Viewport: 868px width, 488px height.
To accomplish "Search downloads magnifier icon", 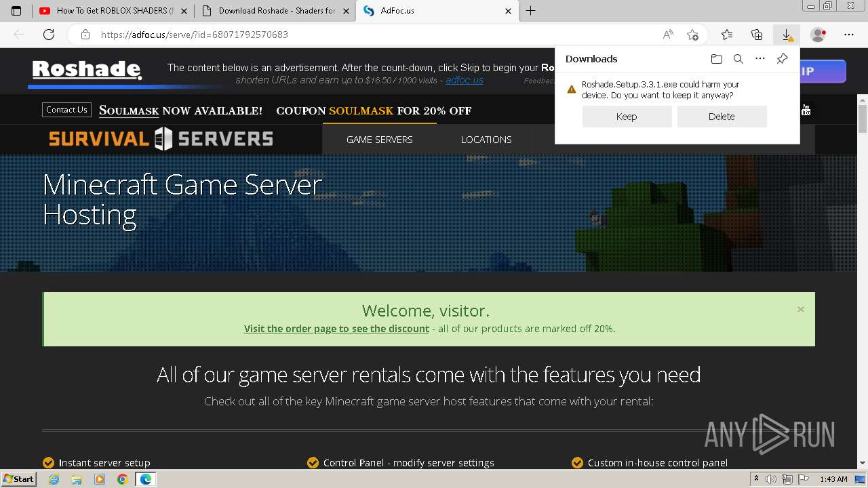I will [738, 59].
